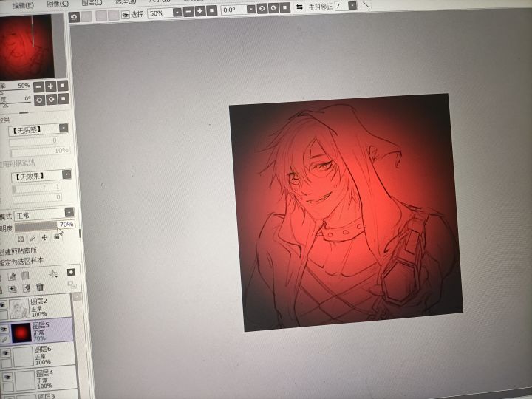The width and height of the screenshot is (532, 399).
Task: Open the 手抖修正 stabilizer dropdown
Action: 352,5
